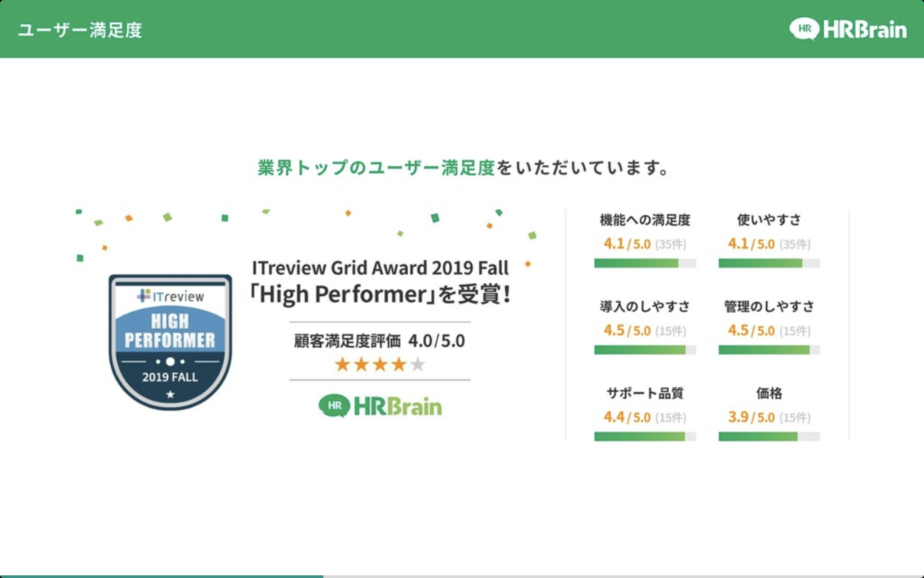
Task: Click 顧客満足度評価 4.0/5.0 text
Action: (x=380, y=340)
